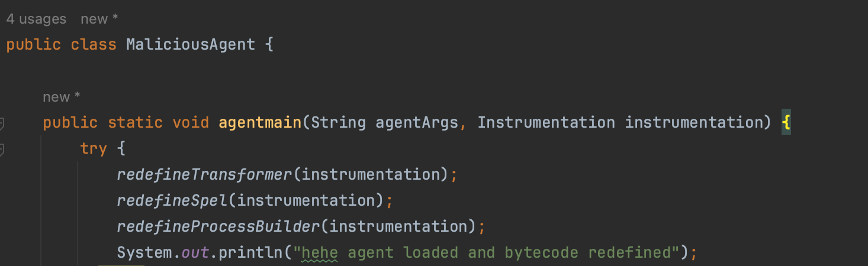Collapse the try block fold marker
This screenshot has width=868, height=266.
click(x=2, y=149)
